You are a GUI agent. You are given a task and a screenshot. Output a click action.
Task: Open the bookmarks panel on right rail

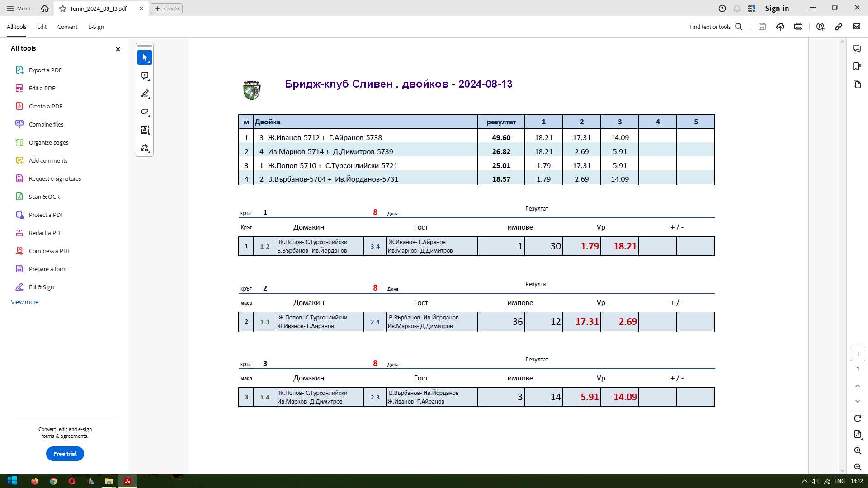857,66
